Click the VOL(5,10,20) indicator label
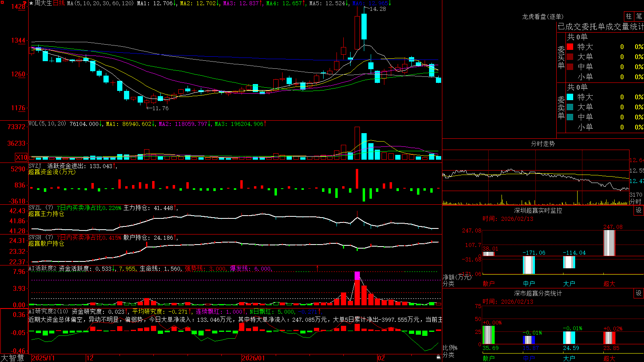The width and height of the screenshot is (644, 362). (x=47, y=124)
